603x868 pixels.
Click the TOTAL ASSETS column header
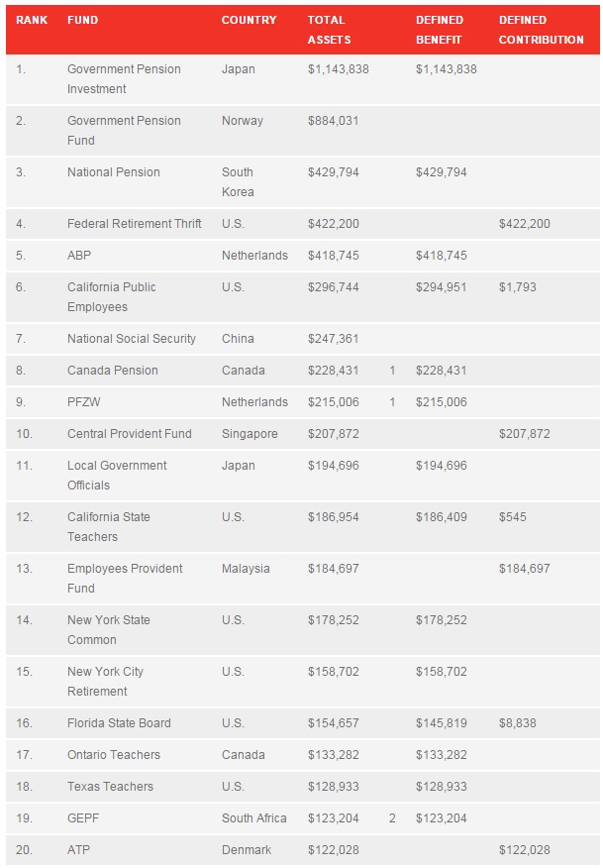tap(329, 30)
